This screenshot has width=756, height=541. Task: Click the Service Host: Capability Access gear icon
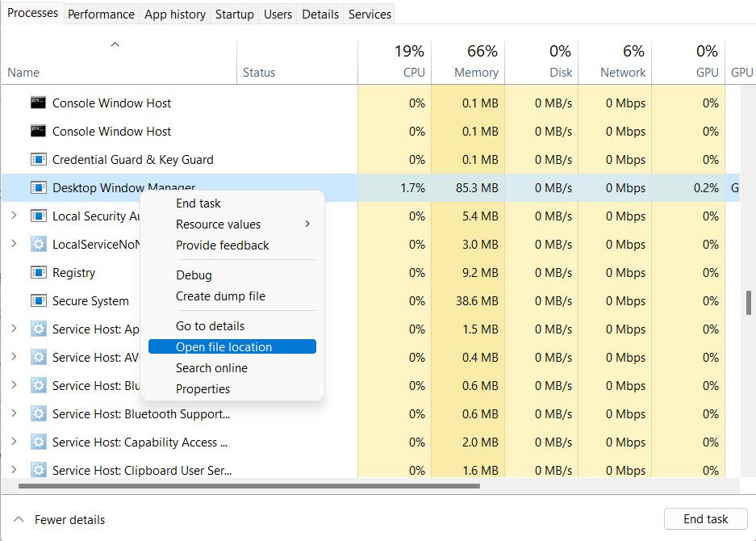[40, 442]
